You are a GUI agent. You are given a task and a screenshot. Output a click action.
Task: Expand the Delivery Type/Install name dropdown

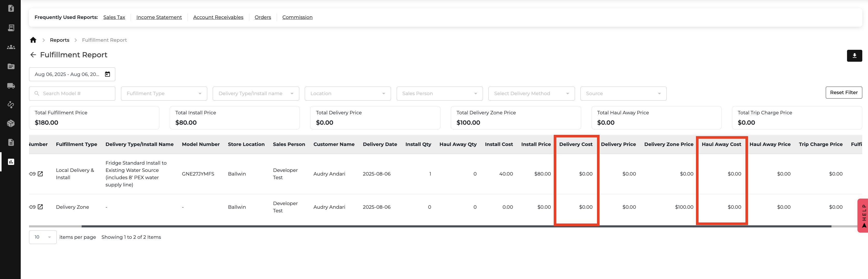(x=256, y=93)
